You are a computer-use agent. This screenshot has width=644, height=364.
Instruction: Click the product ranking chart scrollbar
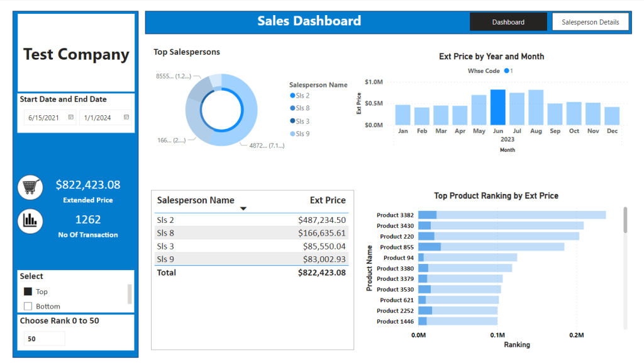(x=625, y=220)
